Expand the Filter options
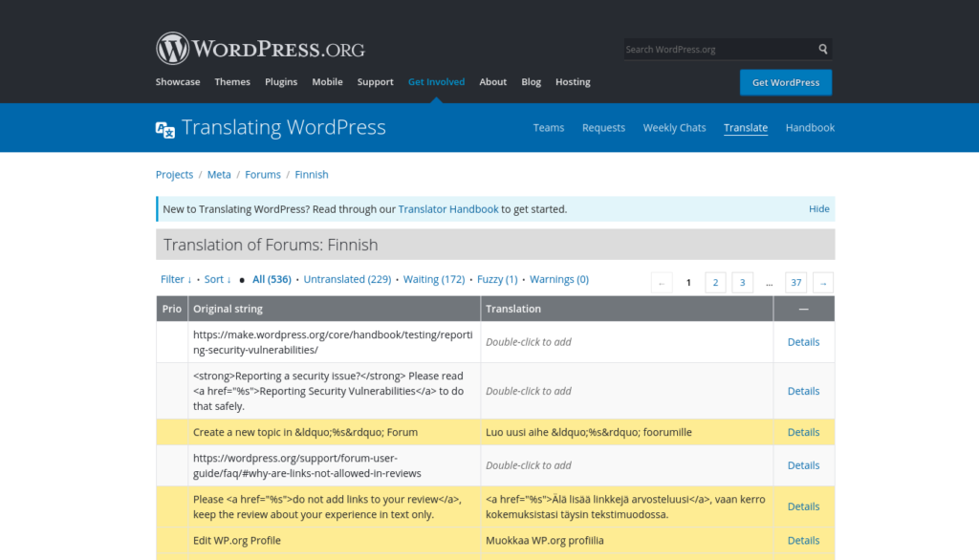The width and height of the screenshot is (979, 560). tap(176, 280)
